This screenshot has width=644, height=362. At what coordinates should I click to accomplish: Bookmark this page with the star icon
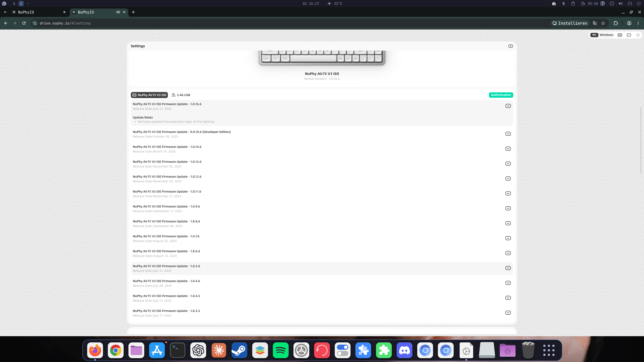tap(603, 23)
